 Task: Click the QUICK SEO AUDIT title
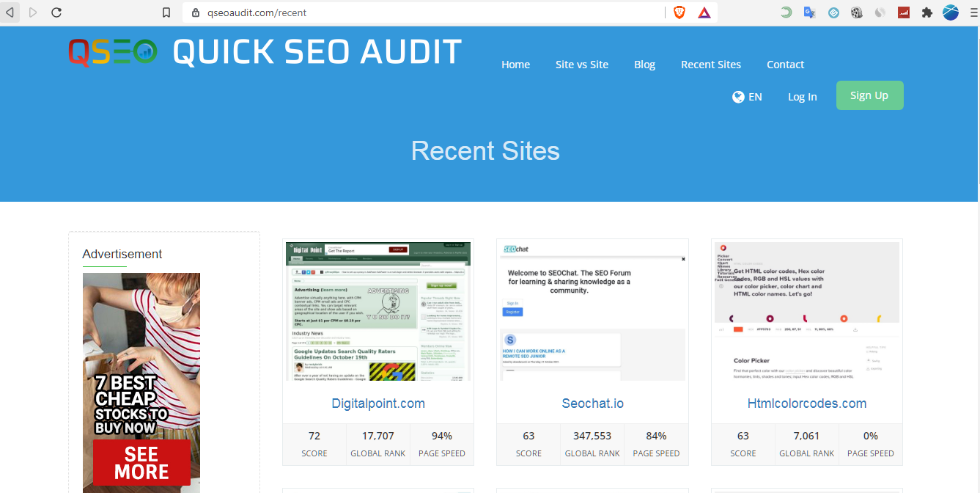(317, 52)
